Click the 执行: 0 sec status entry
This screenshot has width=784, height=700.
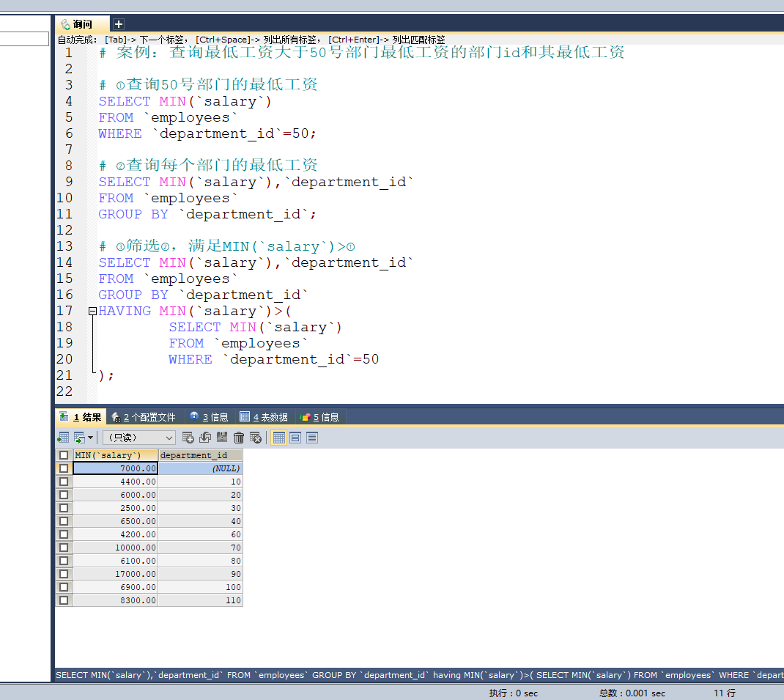click(513, 693)
